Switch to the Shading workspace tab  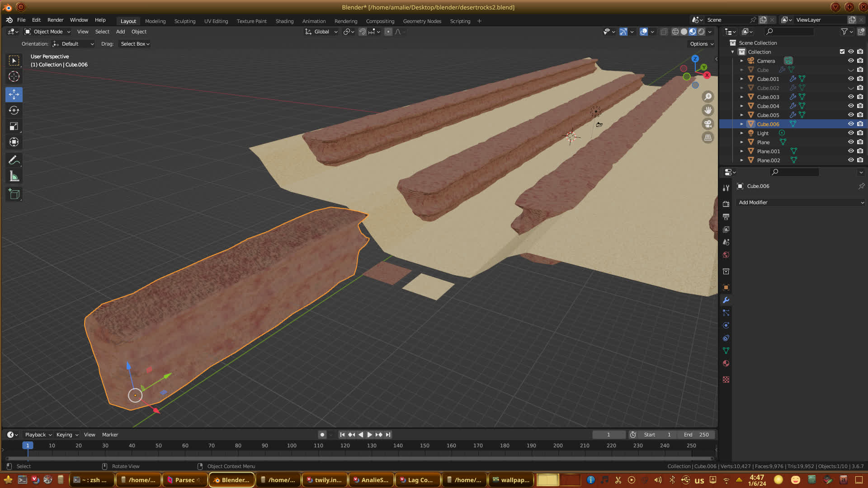coord(284,21)
